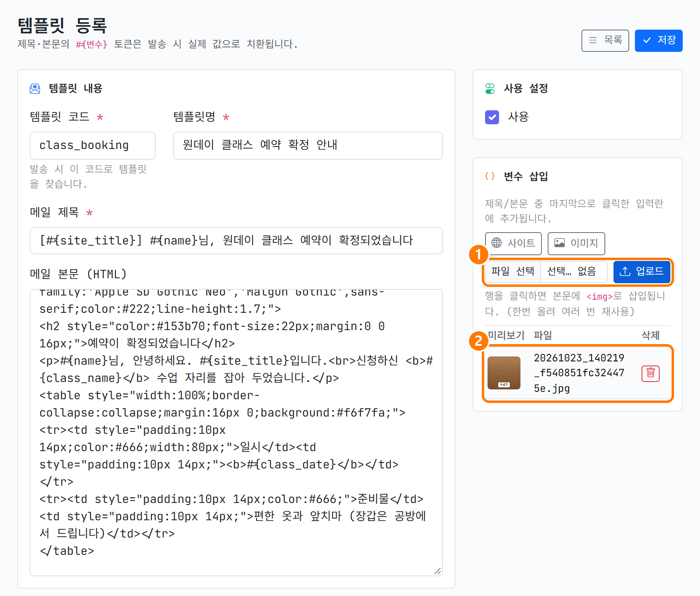Delete the uploaded jpg with trash icon
The image size is (700, 596).
pyautogui.click(x=651, y=373)
